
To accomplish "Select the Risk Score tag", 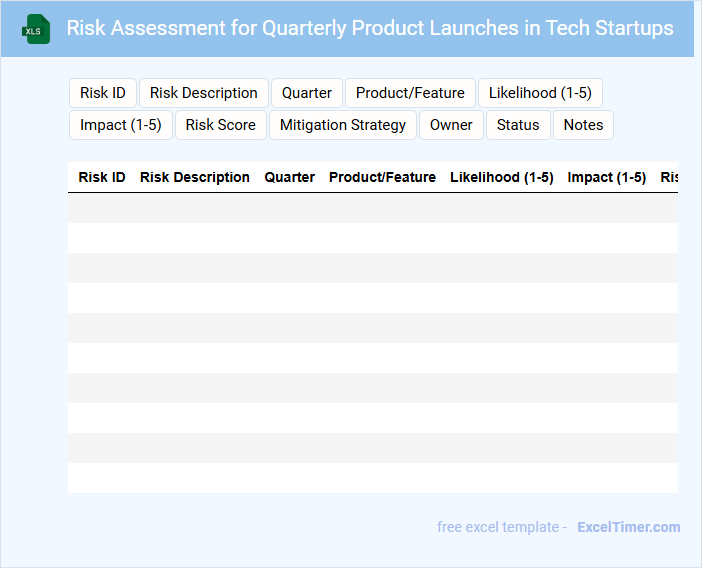I will pos(221,125).
